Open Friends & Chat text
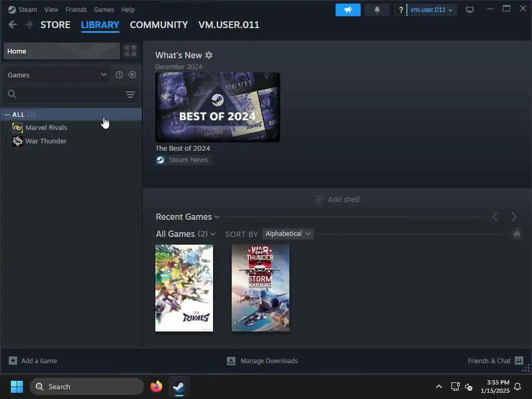The width and height of the screenshot is (532, 399). click(x=489, y=361)
